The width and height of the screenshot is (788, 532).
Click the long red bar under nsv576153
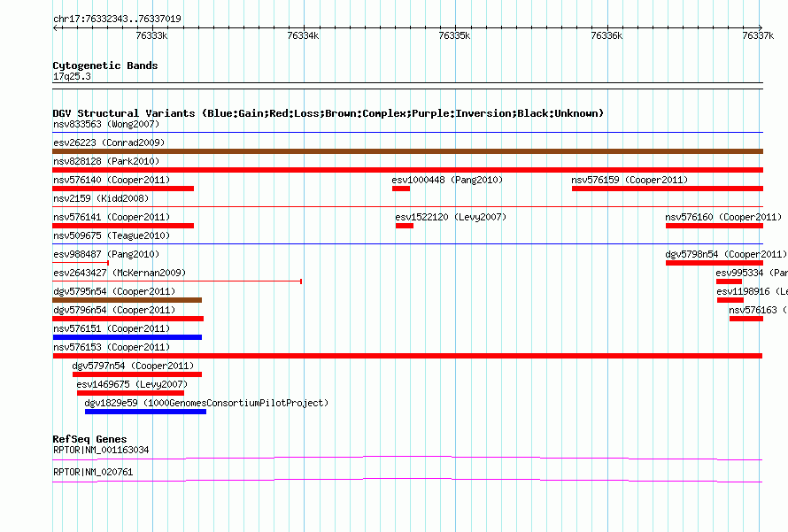tap(407, 356)
